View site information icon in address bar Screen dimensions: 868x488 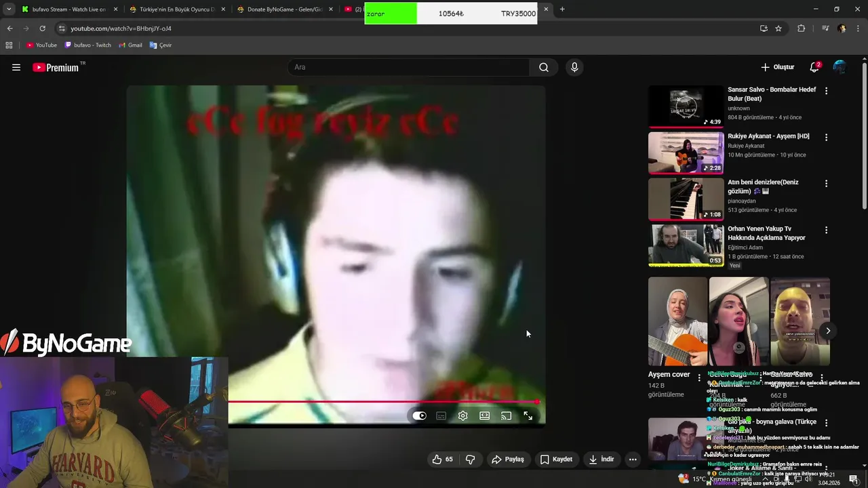click(x=62, y=28)
